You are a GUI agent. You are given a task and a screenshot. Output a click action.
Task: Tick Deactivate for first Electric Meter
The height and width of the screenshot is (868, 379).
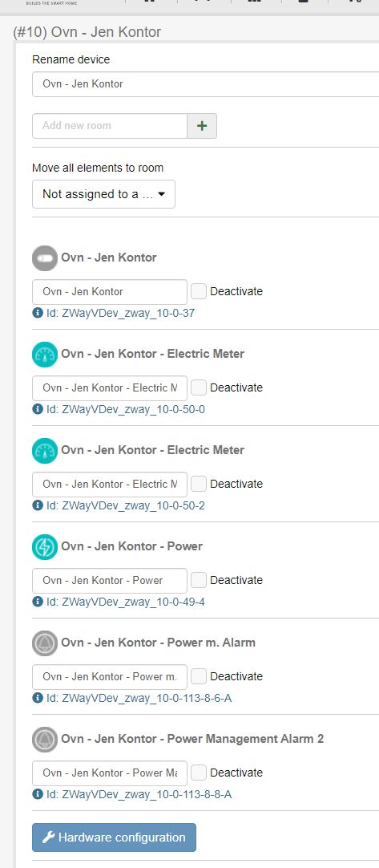pyautogui.click(x=199, y=387)
